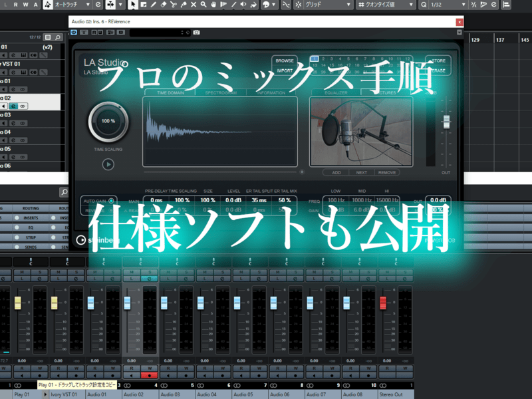Select the ROUTING rack header
Image resolution: width=532 pixels, height=399 pixels.
pyautogui.click(x=31, y=208)
